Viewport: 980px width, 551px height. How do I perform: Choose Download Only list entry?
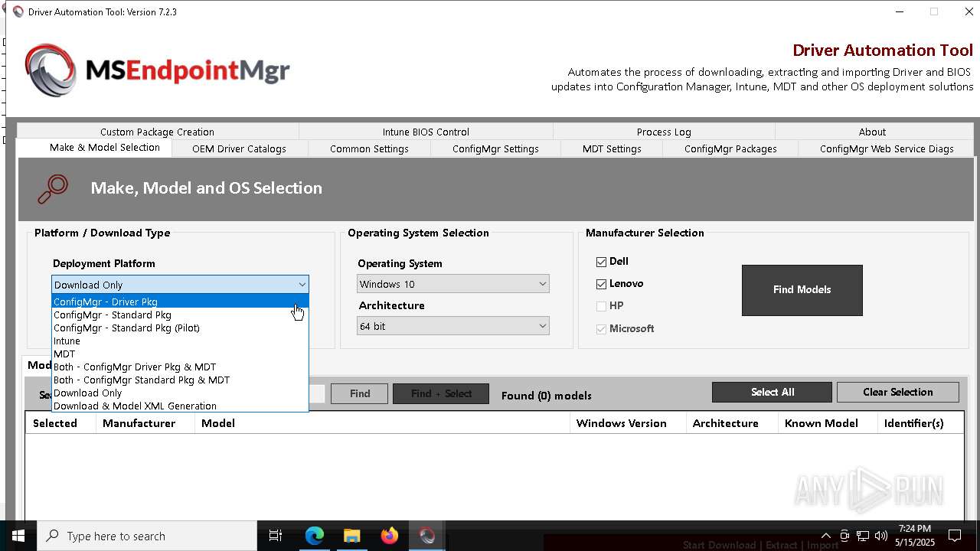click(180, 393)
